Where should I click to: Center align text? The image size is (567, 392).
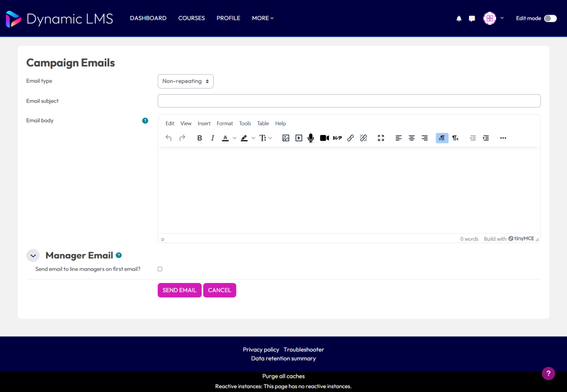[x=411, y=138]
